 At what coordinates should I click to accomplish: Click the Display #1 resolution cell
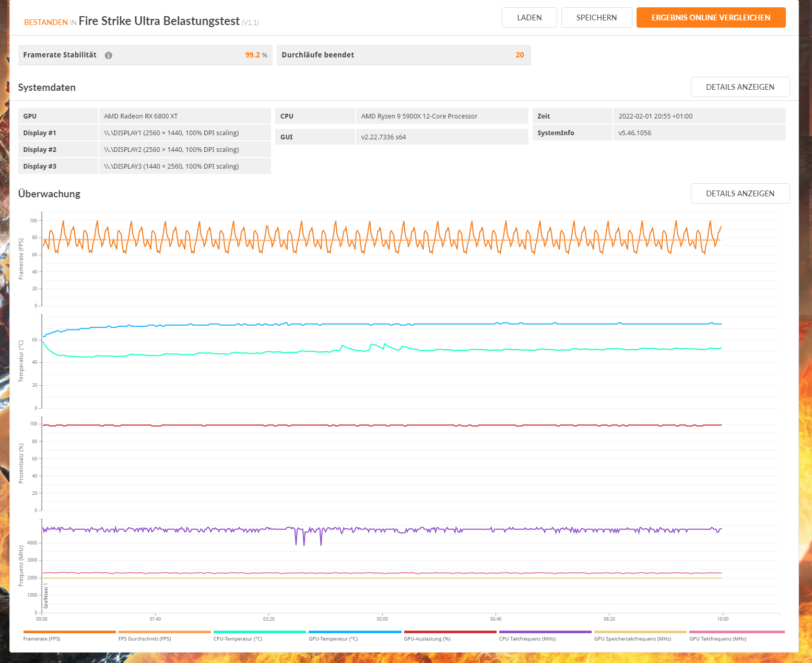tap(185, 133)
